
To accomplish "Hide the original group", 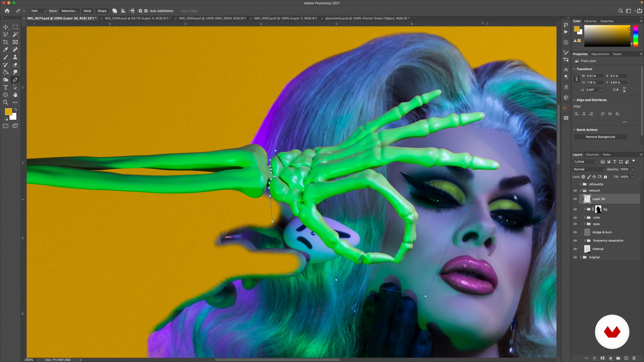I will [x=575, y=257].
